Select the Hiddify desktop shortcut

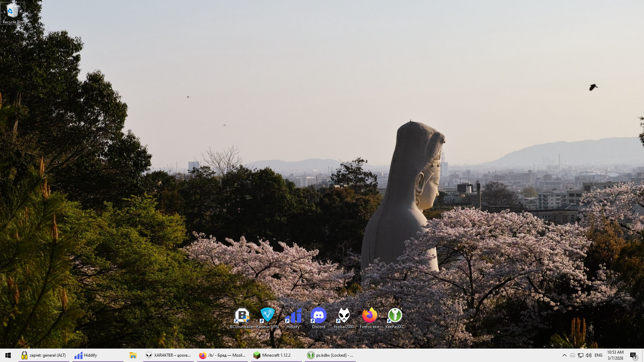click(293, 318)
